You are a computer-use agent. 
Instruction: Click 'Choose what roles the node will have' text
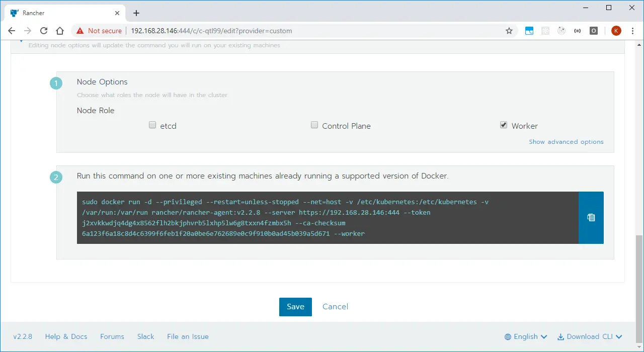click(x=152, y=95)
